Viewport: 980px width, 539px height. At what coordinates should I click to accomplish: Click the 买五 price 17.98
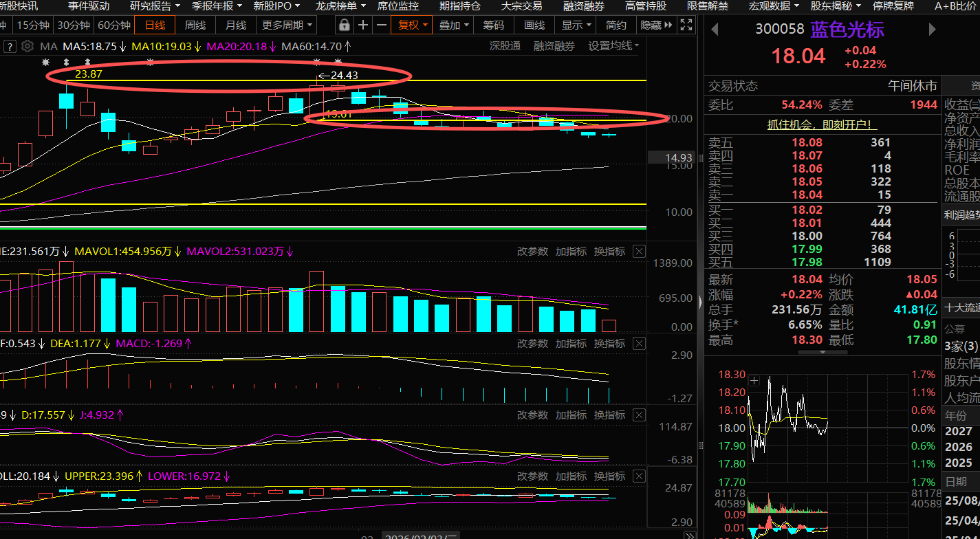[x=807, y=262]
